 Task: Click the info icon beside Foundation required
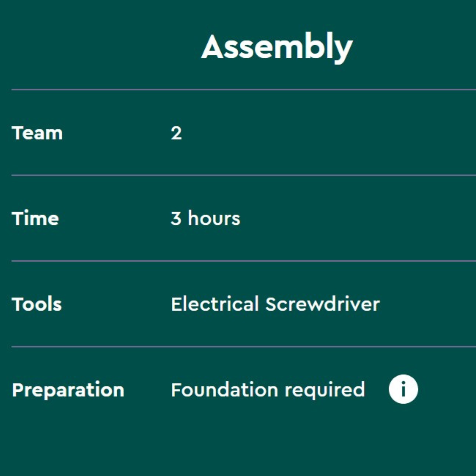coord(403,389)
